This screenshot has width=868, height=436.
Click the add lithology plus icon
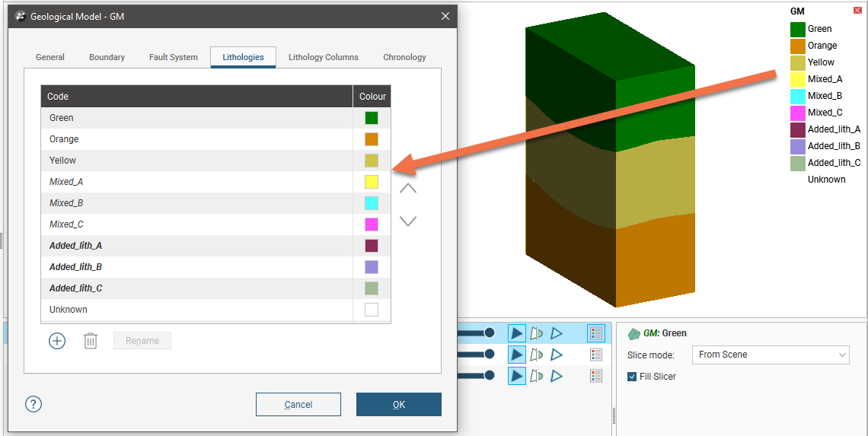[57, 341]
